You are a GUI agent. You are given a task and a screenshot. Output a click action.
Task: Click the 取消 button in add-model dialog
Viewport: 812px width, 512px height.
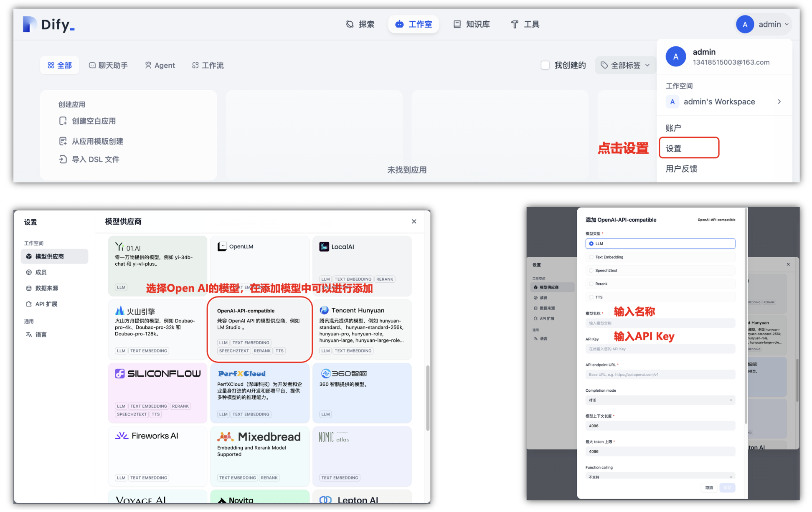[709, 487]
